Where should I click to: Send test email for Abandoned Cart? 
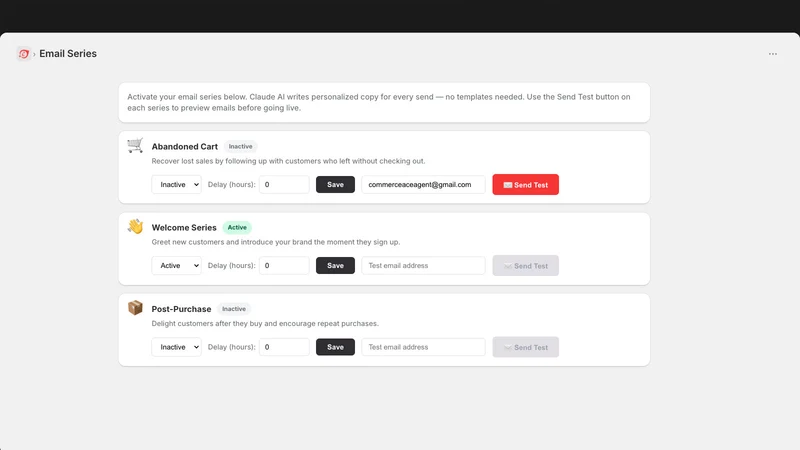526,185
